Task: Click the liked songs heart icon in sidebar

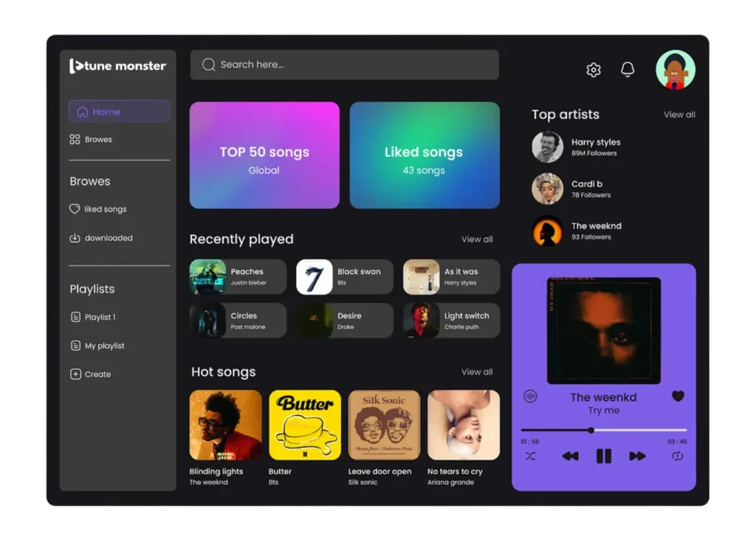Action: click(x=75, y=209)
